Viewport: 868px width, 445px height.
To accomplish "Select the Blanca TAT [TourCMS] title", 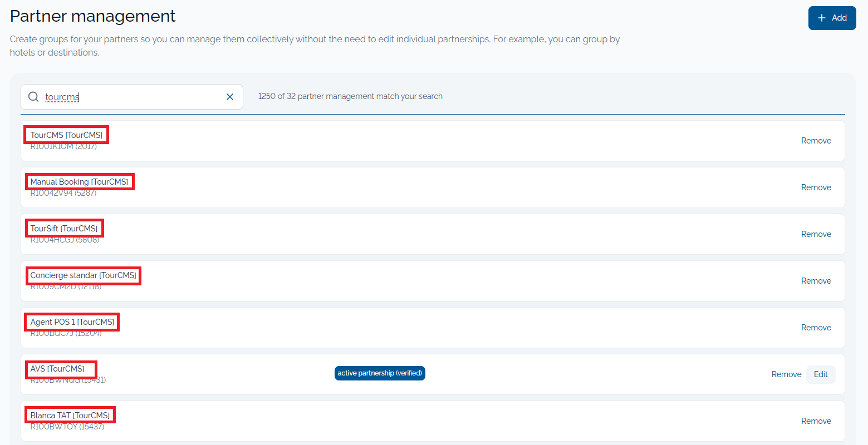I will click(x=70, y=416).
